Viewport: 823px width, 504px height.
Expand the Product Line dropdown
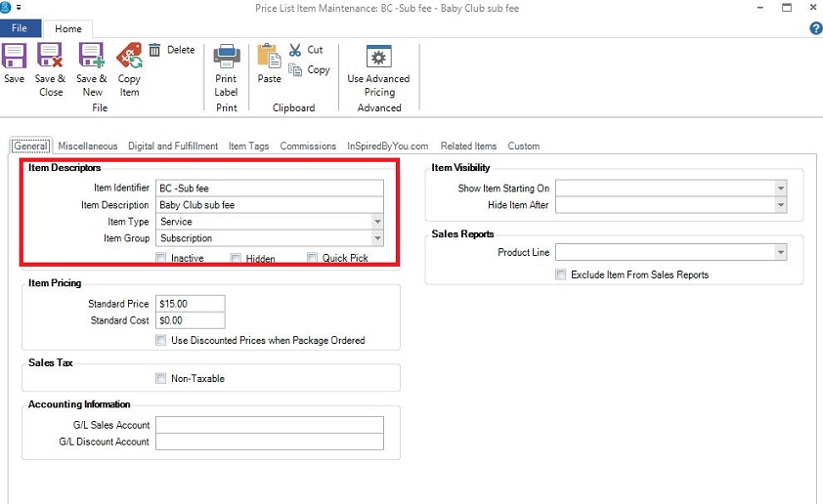pyautogui.click(x=780, y=253)
